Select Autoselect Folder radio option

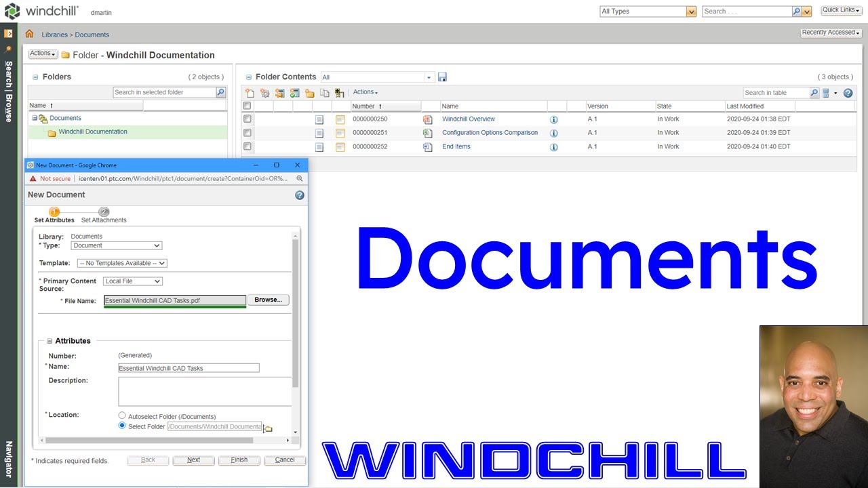pos(122,415)
